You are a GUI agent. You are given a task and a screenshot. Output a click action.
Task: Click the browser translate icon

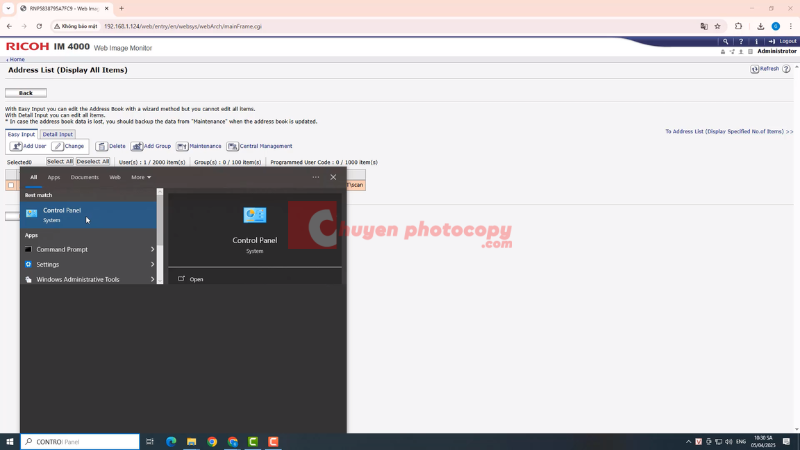(x=704, y=27)
